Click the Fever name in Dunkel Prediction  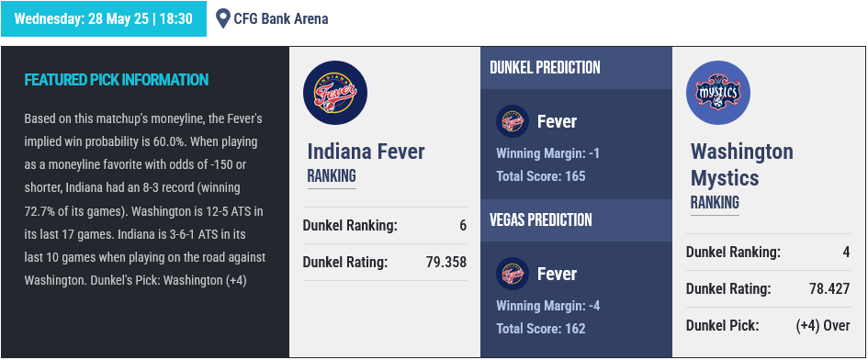click(557, 121)
